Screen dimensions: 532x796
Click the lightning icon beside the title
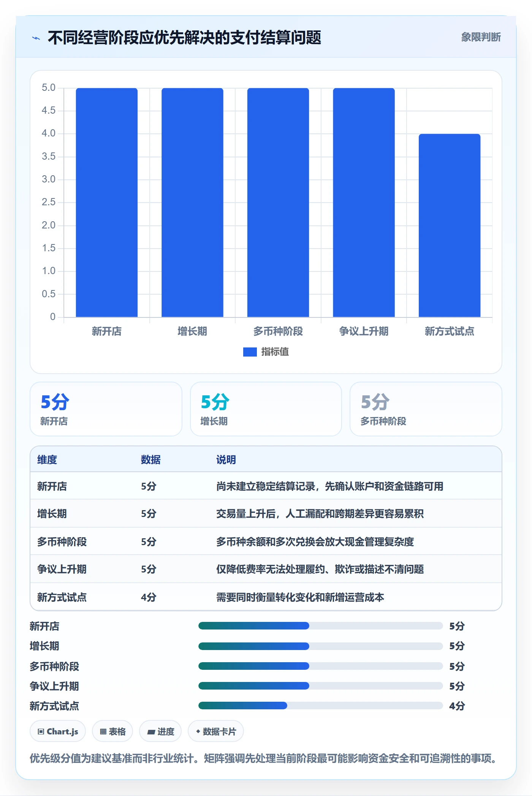[x=36, y=38]
